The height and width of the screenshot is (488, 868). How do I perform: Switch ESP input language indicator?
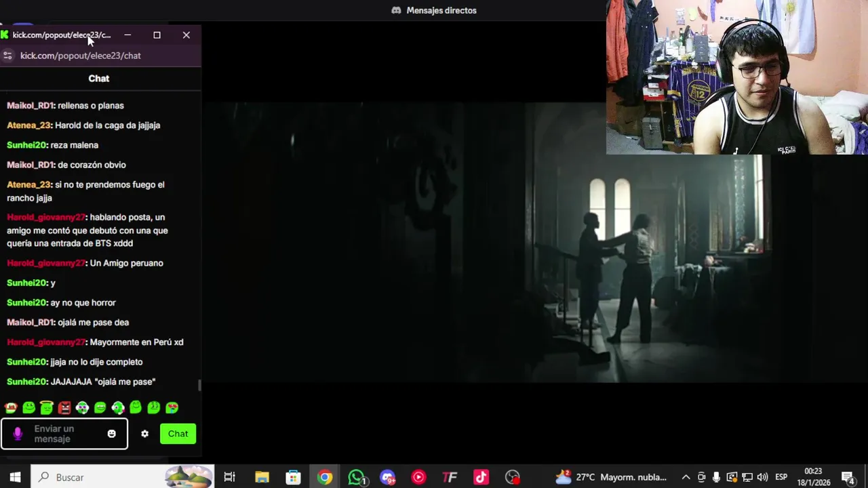click(x=781, y=477)
